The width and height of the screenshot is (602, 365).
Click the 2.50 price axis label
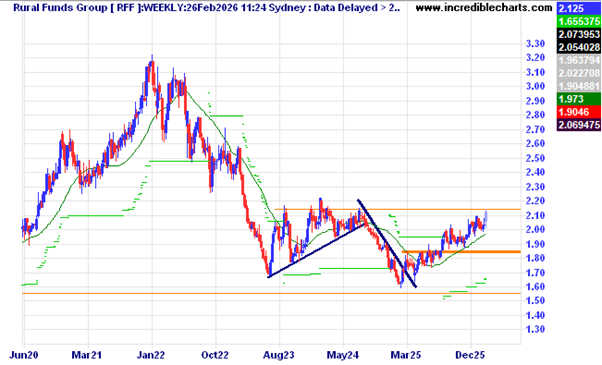(535, 158)
